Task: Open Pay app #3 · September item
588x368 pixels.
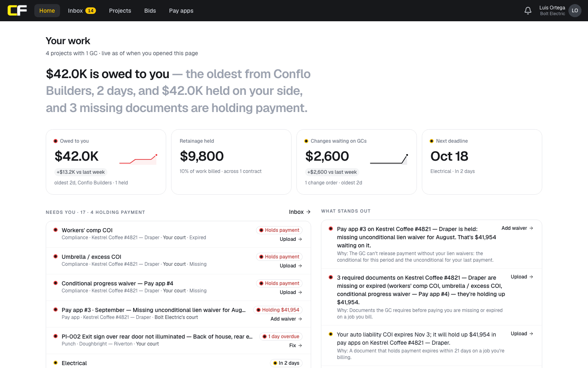Action: pos(178,314)
